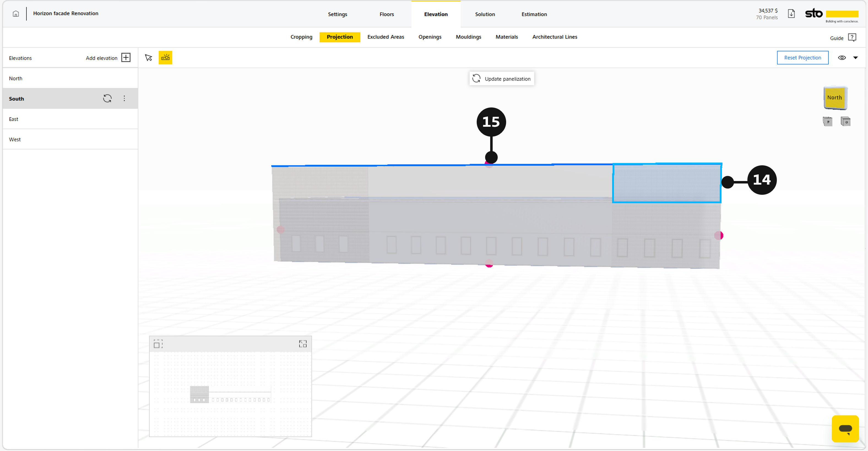Open the Solution tab
The height and width of the screenshot is (451, 868).
(485, 14)
